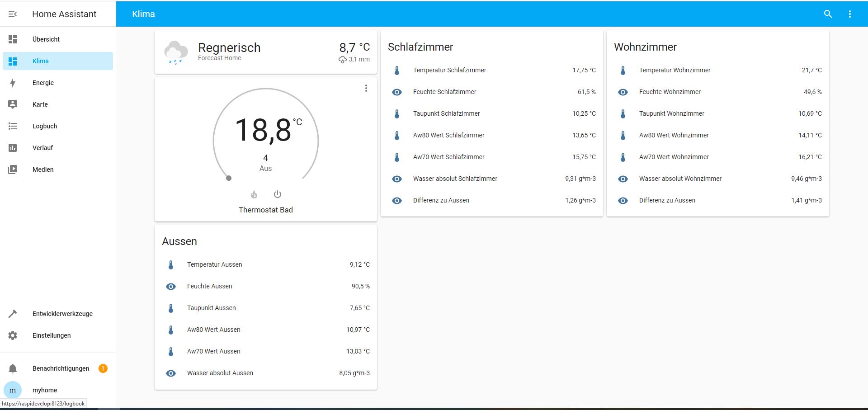Click Aw80 Wert Aussen thermometer icon
This screenshot has height=410, width=868.
pos(171,330)
